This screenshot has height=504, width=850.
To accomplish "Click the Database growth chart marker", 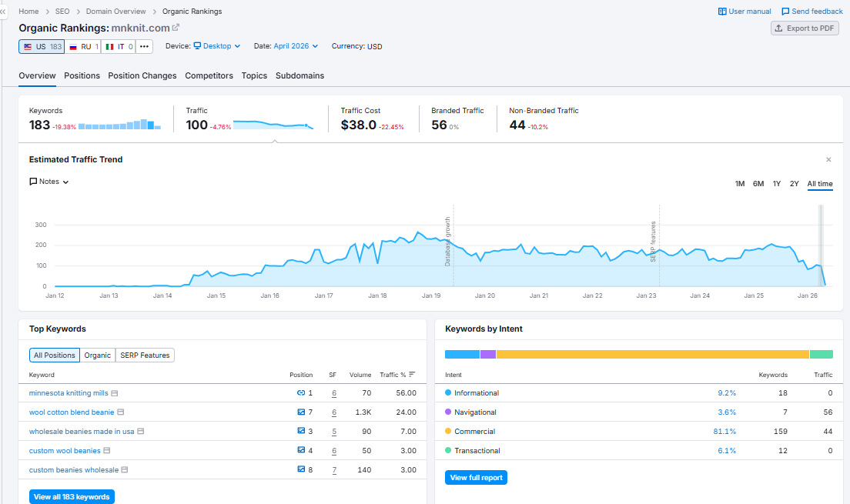I will 448,241.
